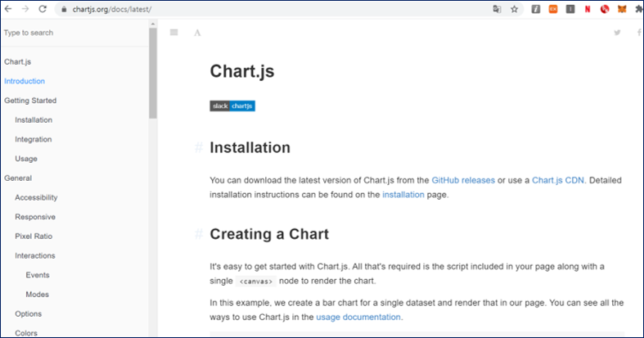The height and width of the screenshot is (338, 644).
Task: Follow the installation page link
Action: [403, 195]
